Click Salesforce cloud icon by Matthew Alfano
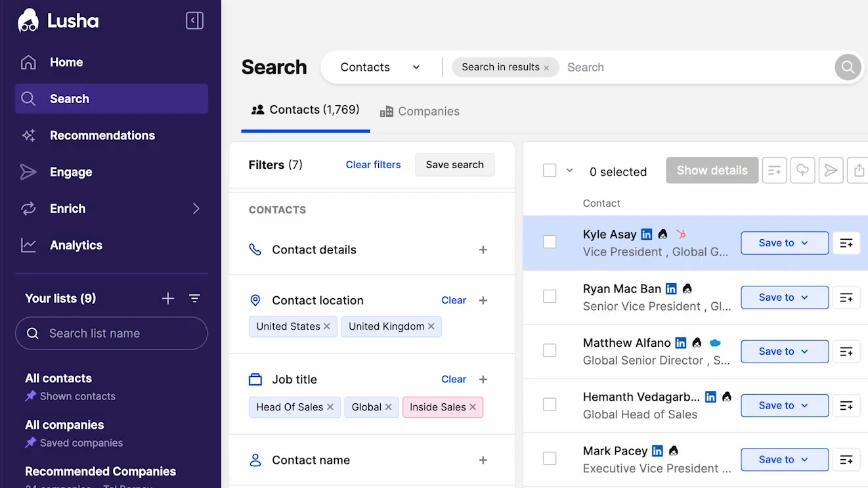Image resolution: width=868 pixels, height=488 pixels. click(x=715, y=343)
